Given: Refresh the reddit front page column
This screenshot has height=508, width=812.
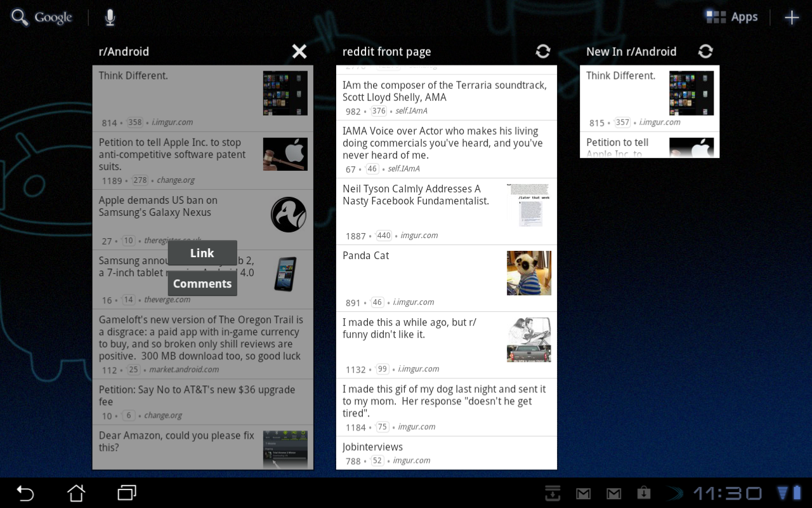Looking at the screenshot, I should point(542,51).
